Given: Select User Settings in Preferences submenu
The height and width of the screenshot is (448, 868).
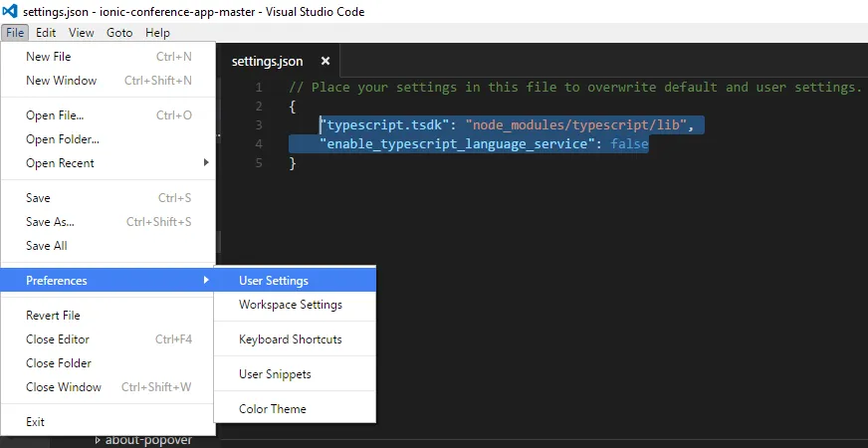Looking at the screenshot, I should pyautogui.click(x=295, y=280).
